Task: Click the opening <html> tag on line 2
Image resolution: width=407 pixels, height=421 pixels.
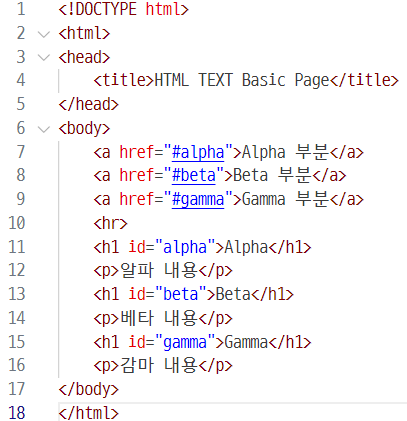Action: click(x=84, y=34)
